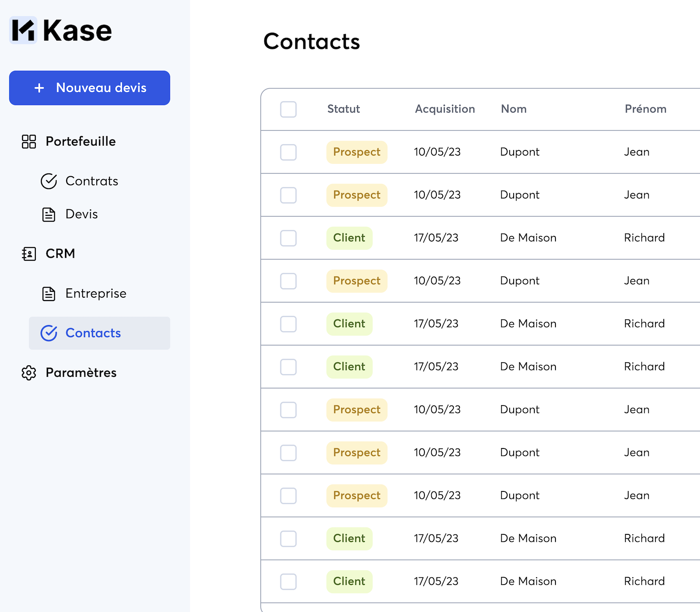The image size is (700, 612).
Task: Click the Portefeuille grid icon
Action: [x=29, y=142]
